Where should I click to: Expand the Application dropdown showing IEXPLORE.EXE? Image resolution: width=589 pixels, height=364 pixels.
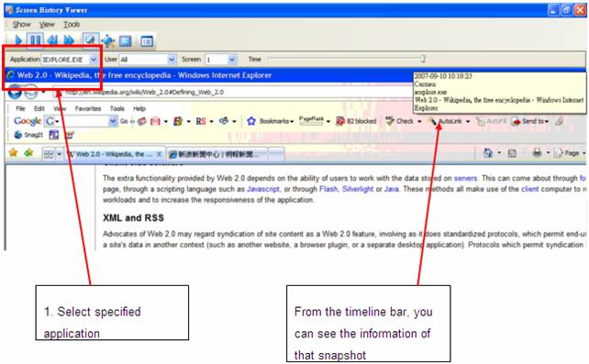pyautogui.click(x=94, y=60)
